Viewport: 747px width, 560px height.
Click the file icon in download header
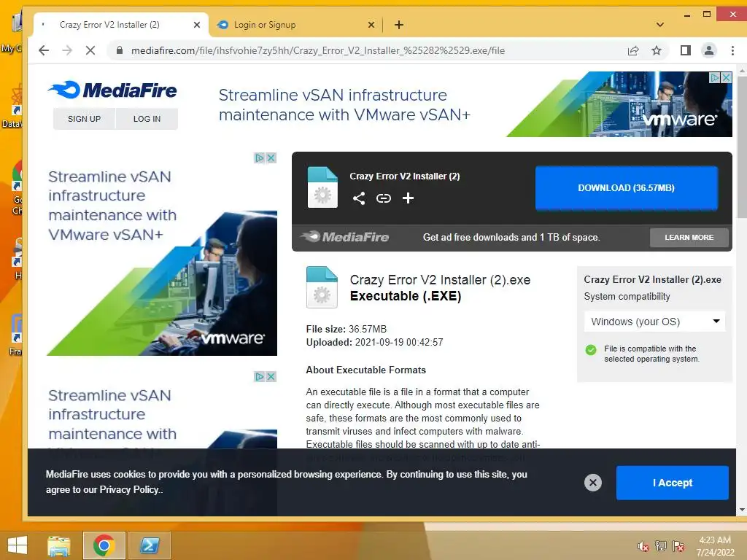pyautogui.click(x=322, y=187)
